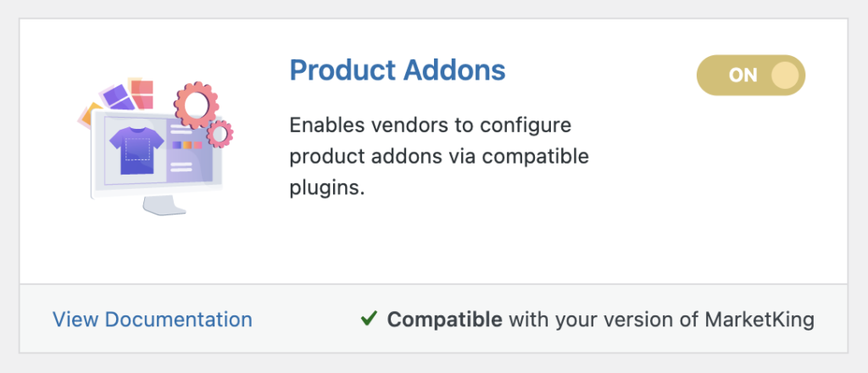Click the purple t-shirt in the illustration
The width and height of the screenshot is (868, 373).
pyautogui.click(x=136, y=151)
